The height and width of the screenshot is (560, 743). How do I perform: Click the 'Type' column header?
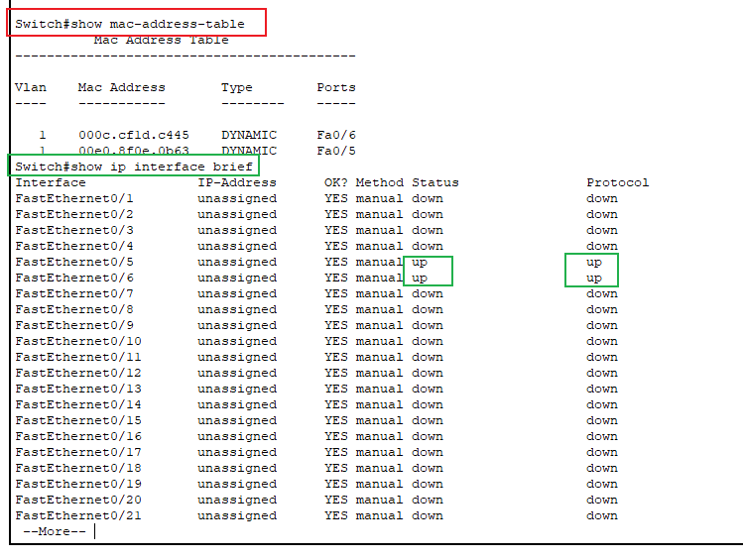click(x=237, y=88)
